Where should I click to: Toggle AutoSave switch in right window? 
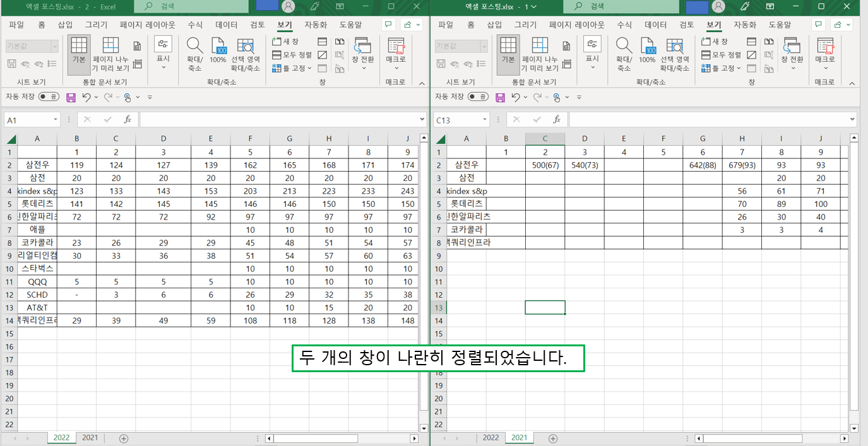pyautogui.click(x=478, y=97)
